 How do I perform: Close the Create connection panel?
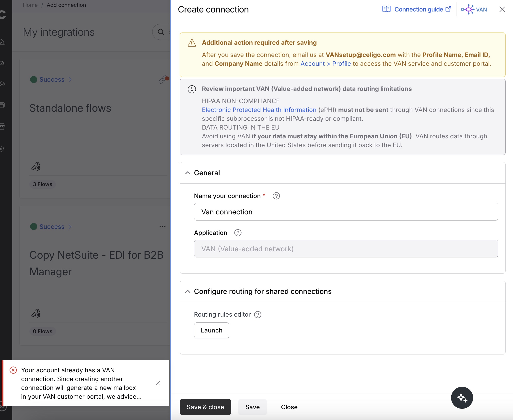[502, 9]
